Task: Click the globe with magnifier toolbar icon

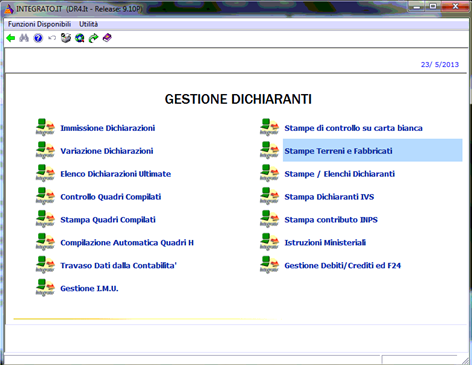Action: click(79, 38)
